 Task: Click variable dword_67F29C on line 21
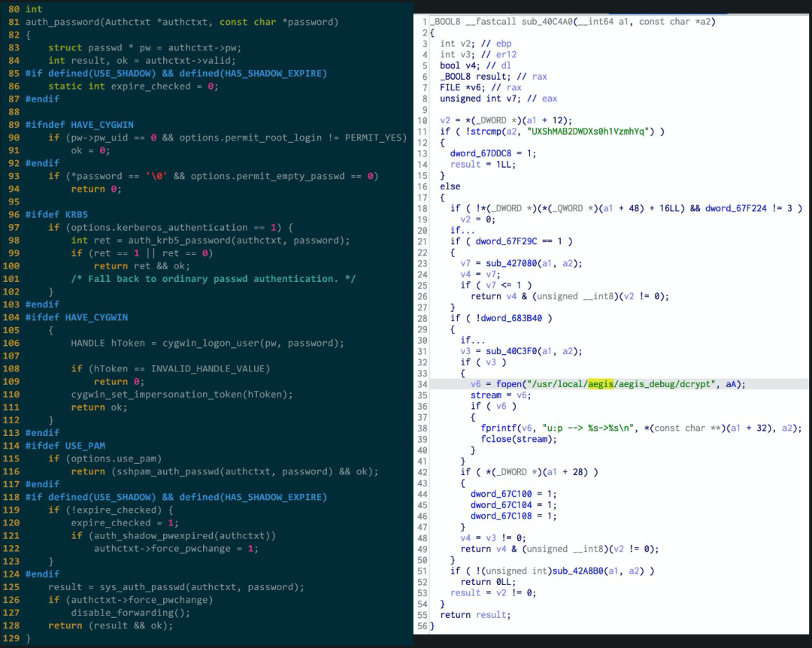click(x=507, y=241)
